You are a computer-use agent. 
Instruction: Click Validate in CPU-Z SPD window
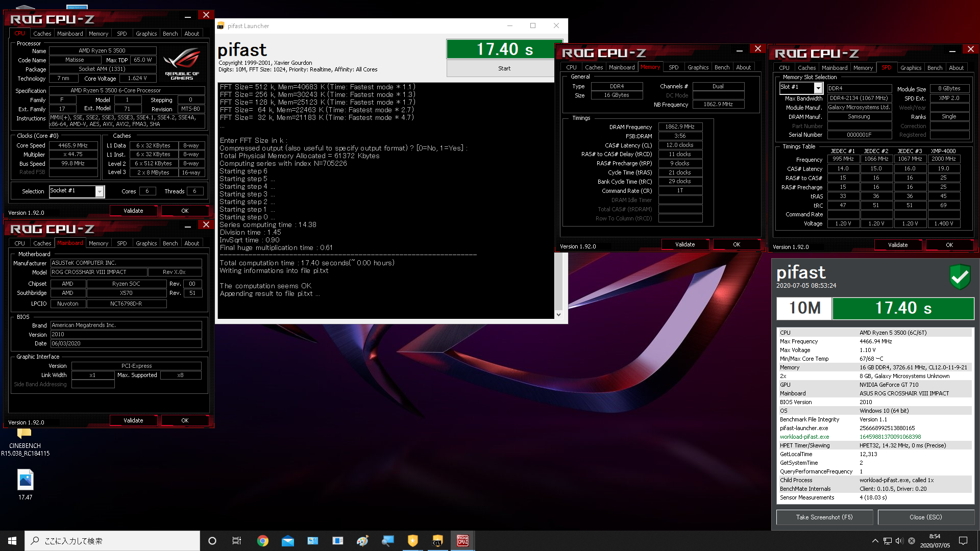point(898,245)
